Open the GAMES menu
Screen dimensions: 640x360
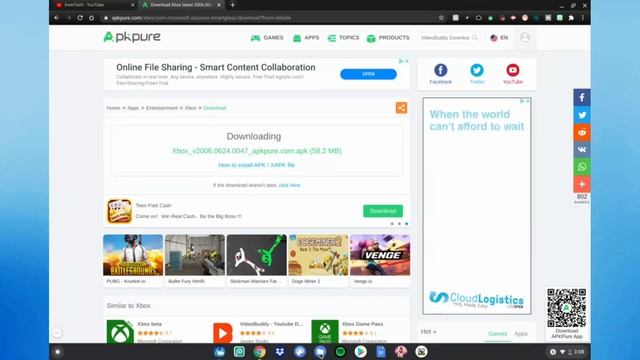tap(267, 38)
